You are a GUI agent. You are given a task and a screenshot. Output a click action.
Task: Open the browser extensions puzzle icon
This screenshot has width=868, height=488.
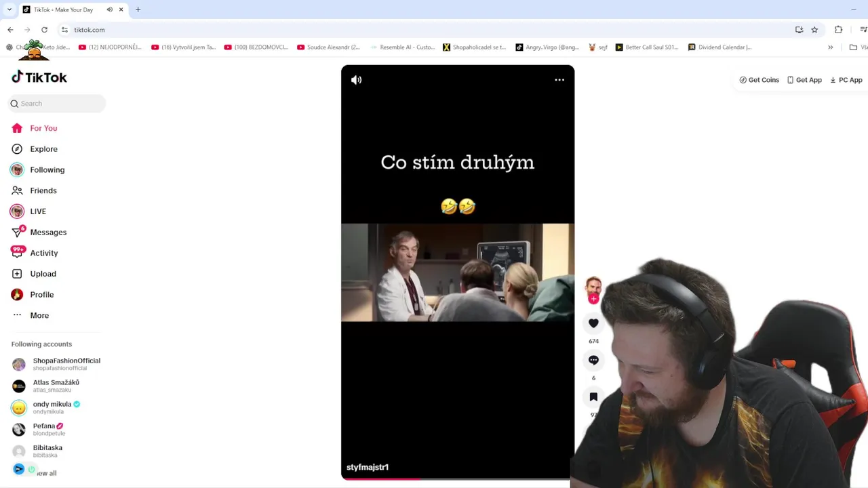838,30
